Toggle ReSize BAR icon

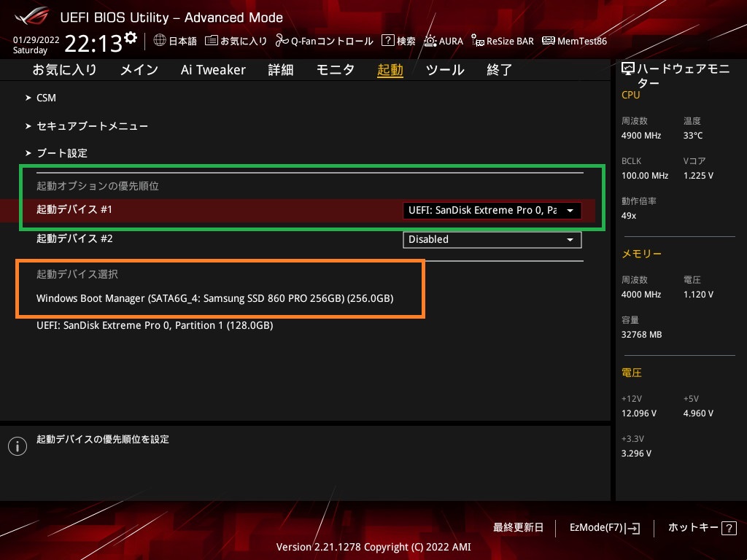tap(478, 41)
